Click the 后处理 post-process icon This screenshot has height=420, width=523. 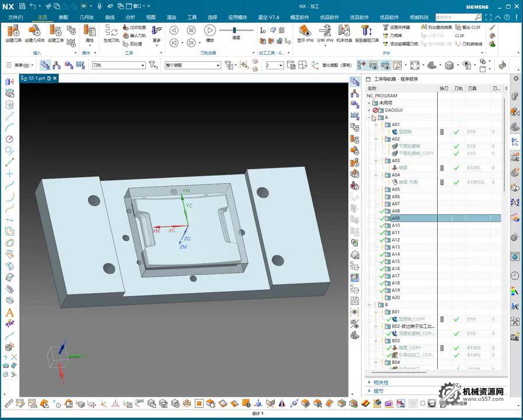[133, 44]
